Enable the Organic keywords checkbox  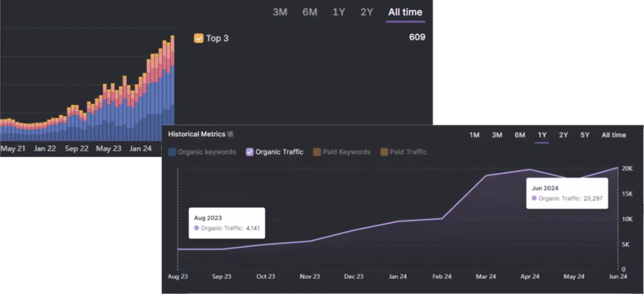[x=172, y=152]
